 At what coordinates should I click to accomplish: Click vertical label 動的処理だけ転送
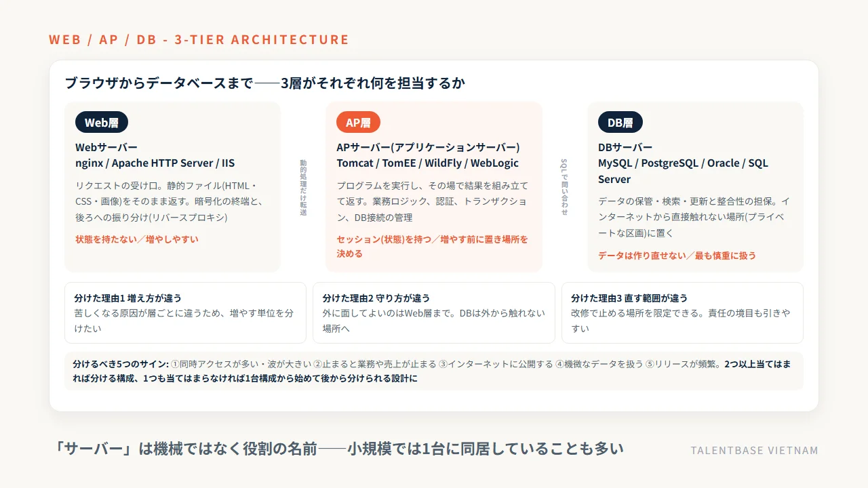pyautogui.click(x=303, y=188)
